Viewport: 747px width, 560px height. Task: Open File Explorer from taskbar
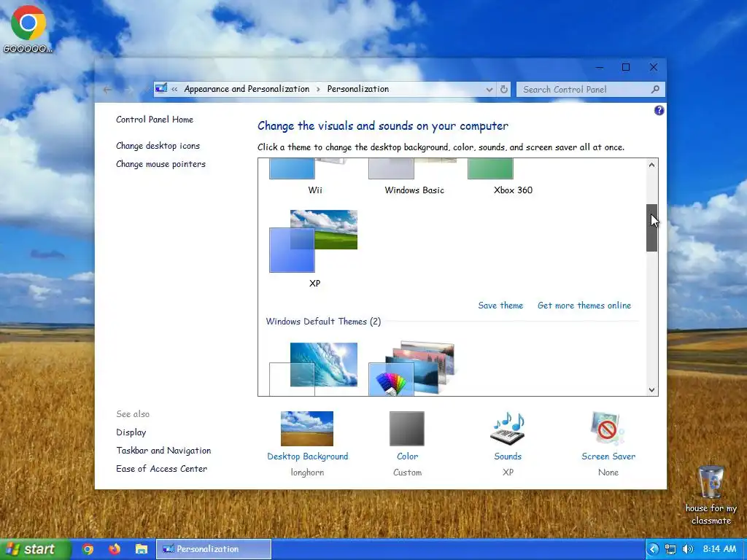142,549
